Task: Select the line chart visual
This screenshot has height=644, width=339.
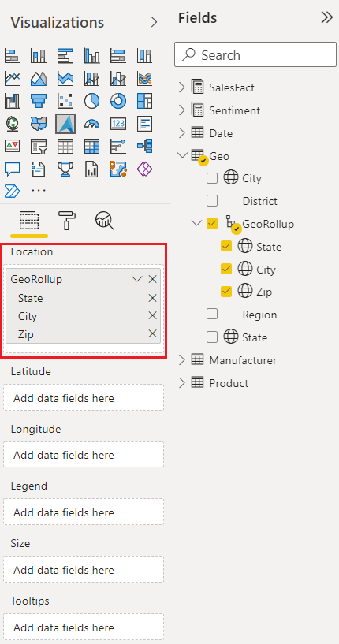Action: [12, 78]
